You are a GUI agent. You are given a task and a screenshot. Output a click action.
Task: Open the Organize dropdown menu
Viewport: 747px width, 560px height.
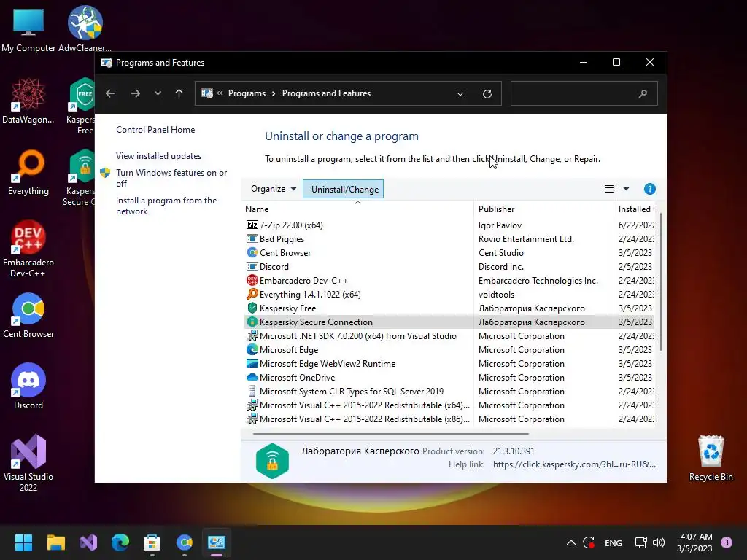(x=274, y=189)
